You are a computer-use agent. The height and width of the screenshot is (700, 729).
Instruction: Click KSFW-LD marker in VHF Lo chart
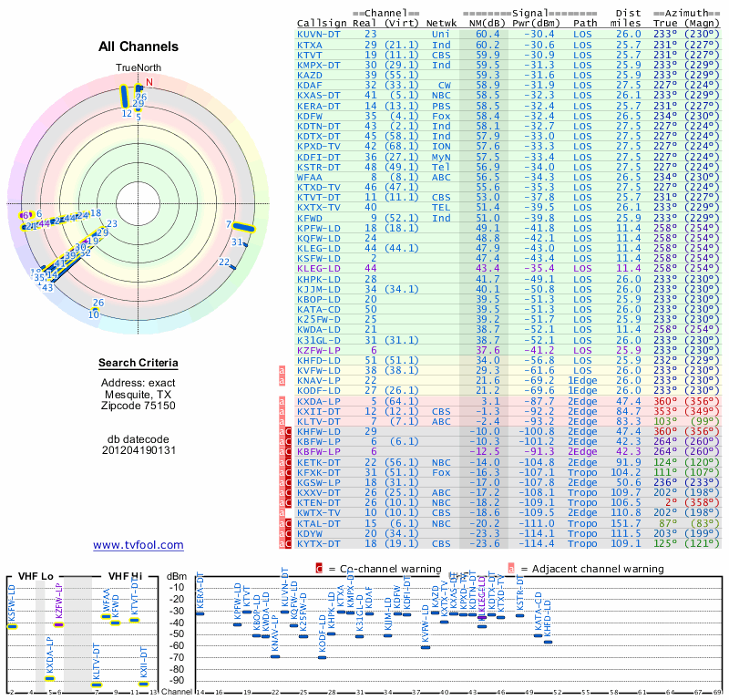(13, 626)
